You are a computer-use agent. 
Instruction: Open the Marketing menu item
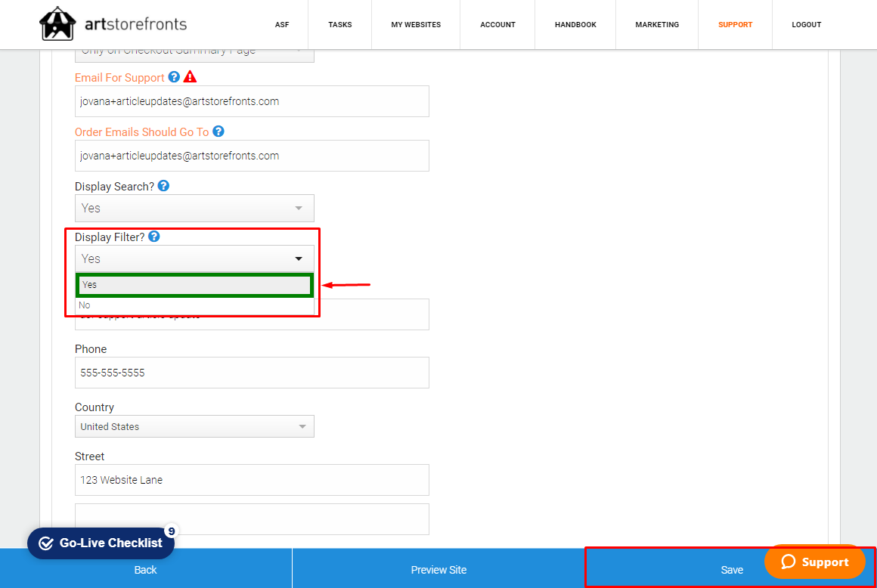pyautogui.click(x=657, y=25)
